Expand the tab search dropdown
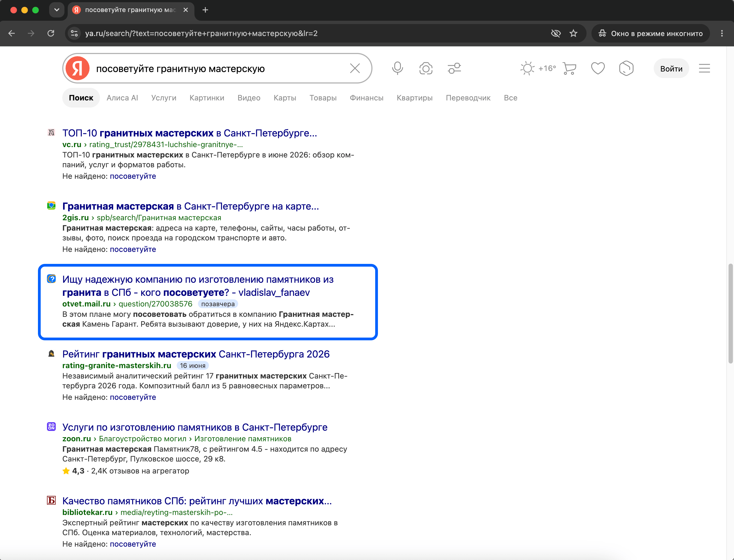Screen dimensions: 734x560 57,10
